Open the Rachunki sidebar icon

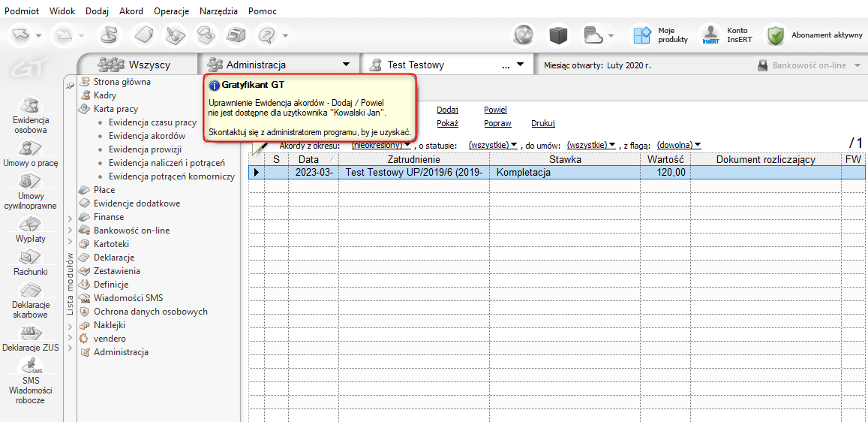point(31,258)
